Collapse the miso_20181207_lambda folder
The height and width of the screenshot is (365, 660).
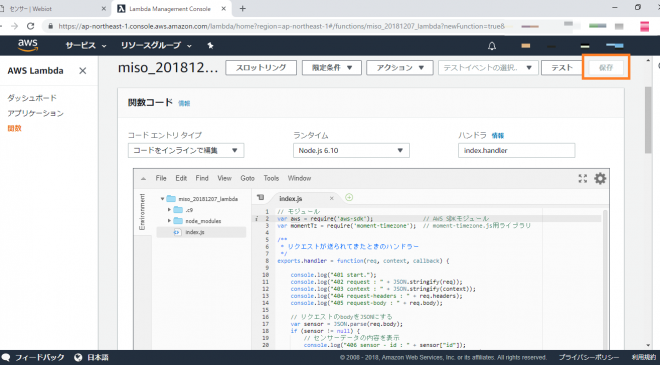click(162, 199)
